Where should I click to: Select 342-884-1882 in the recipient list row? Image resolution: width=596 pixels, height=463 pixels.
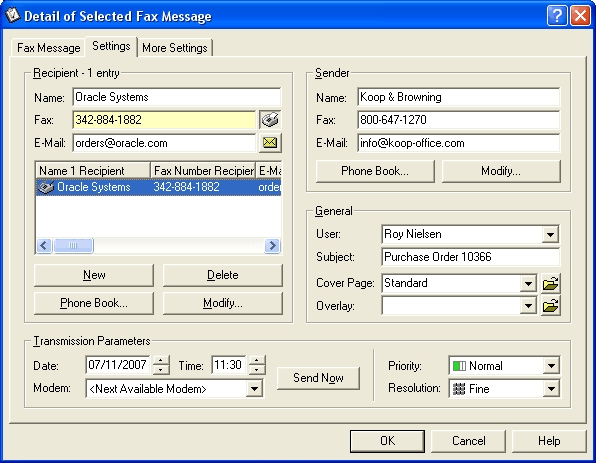[x=186, y=187]
